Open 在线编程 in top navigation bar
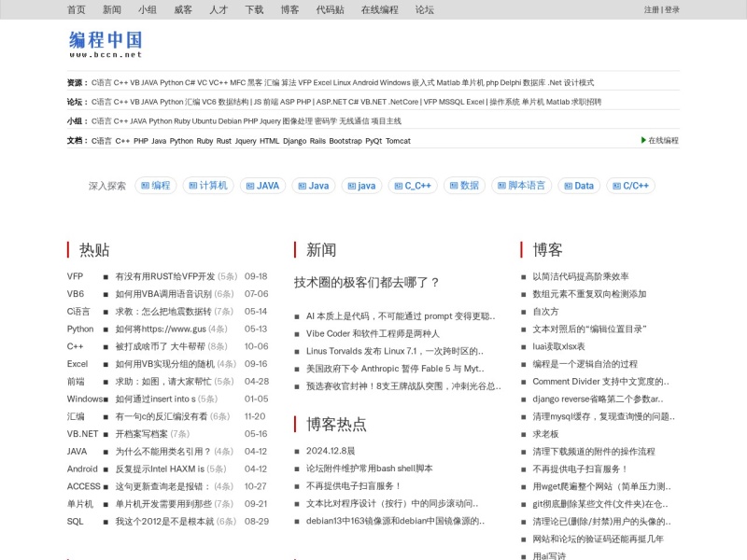 380,9
